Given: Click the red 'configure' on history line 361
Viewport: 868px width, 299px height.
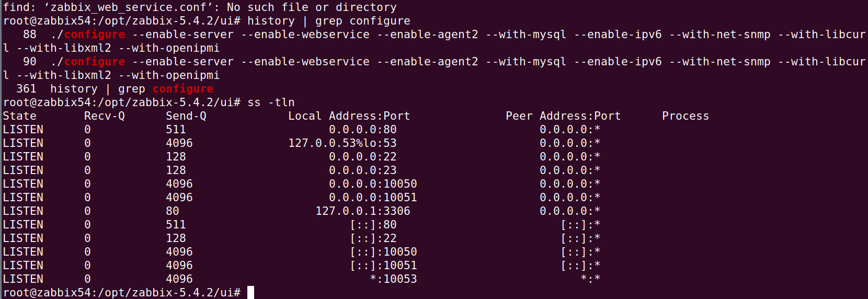Looking at the screenshot, I should (x=183, y=89).
